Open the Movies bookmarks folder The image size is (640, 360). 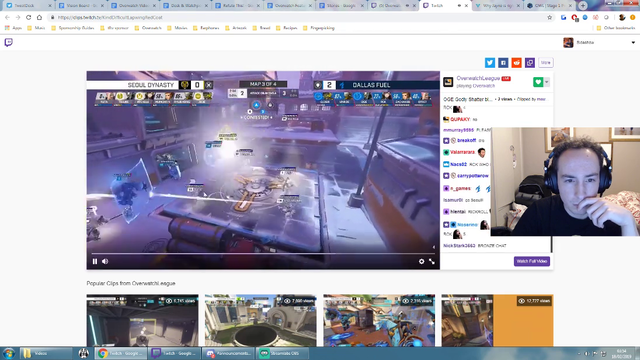pyautogui.click(x=177, y=28)
